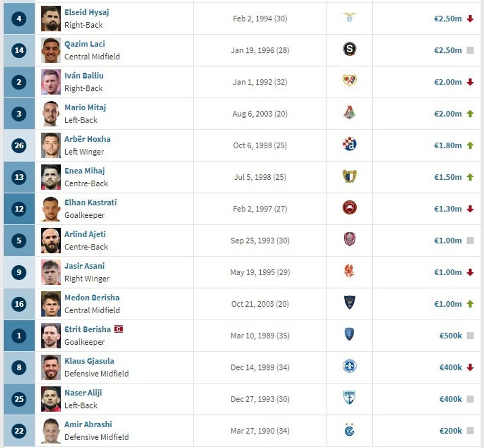This screenshot has height=448, width=484.
Task: Click Naser Aliji's name link
Action: click(83, 393)
